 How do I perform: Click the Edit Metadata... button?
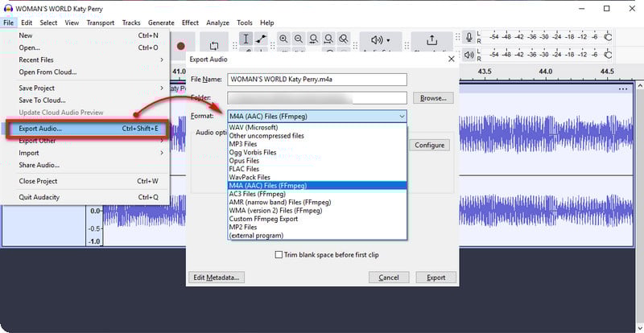coord(217,277)
